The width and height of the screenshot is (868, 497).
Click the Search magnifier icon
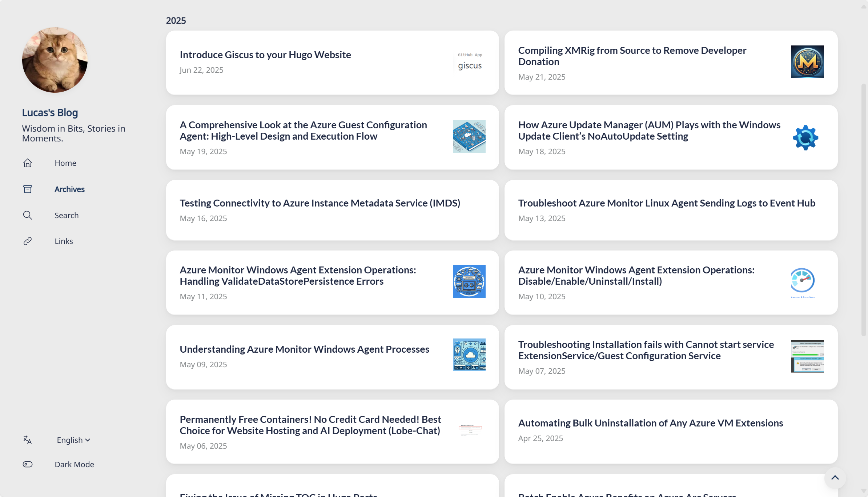[28, 215]
